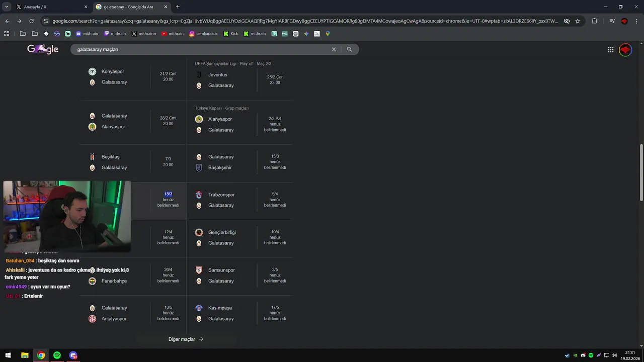
Task: Open Spotify from the taskbar
Action: click(x=57, y=355)
